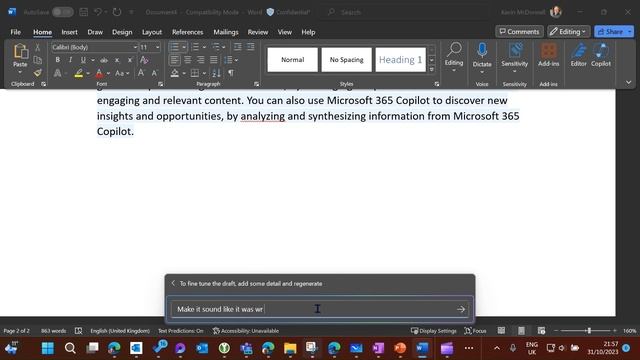Apply the Normal style
The width and height of the screenshot is (640, 360).
pyautogui.click(x=292, y=60)
